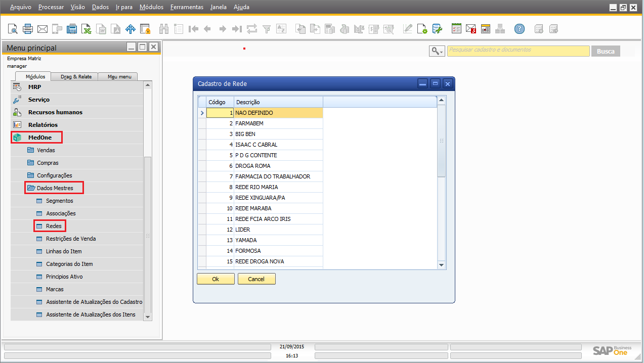Viewport: 644px width, 363px height.
Task: Go to next record arrow
Action: (x=222, y=29)
